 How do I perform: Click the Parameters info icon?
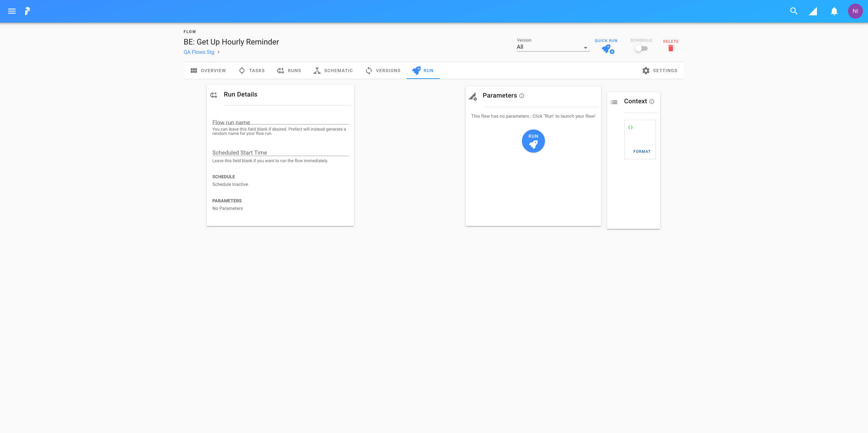(522, 96)
